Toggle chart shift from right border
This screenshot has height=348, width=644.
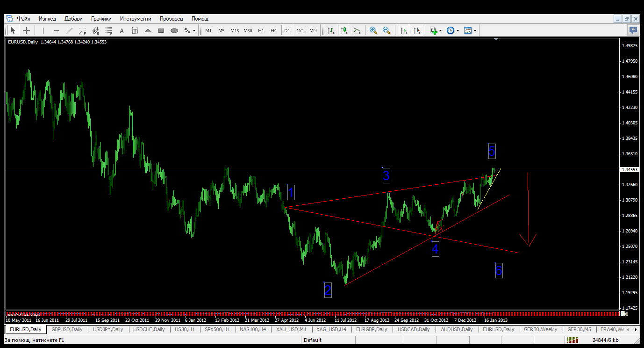pyautogui.click(x=416, y=30)
